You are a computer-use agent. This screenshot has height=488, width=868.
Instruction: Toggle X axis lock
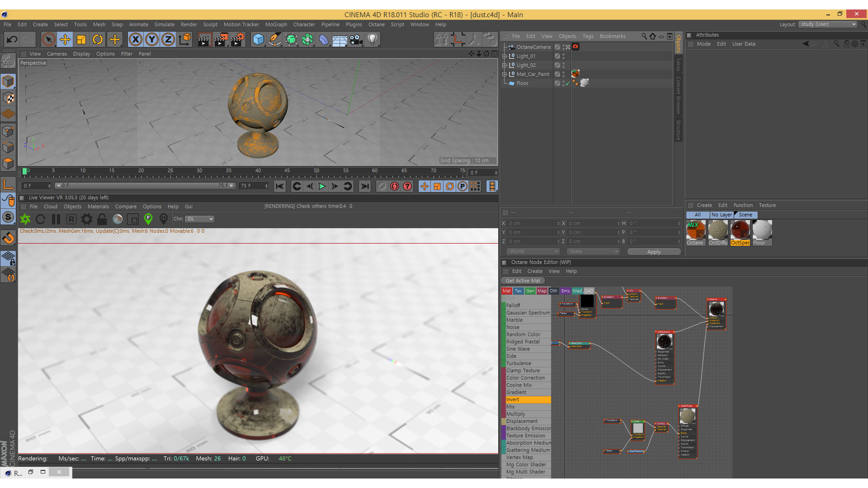[x=135, y=40]
